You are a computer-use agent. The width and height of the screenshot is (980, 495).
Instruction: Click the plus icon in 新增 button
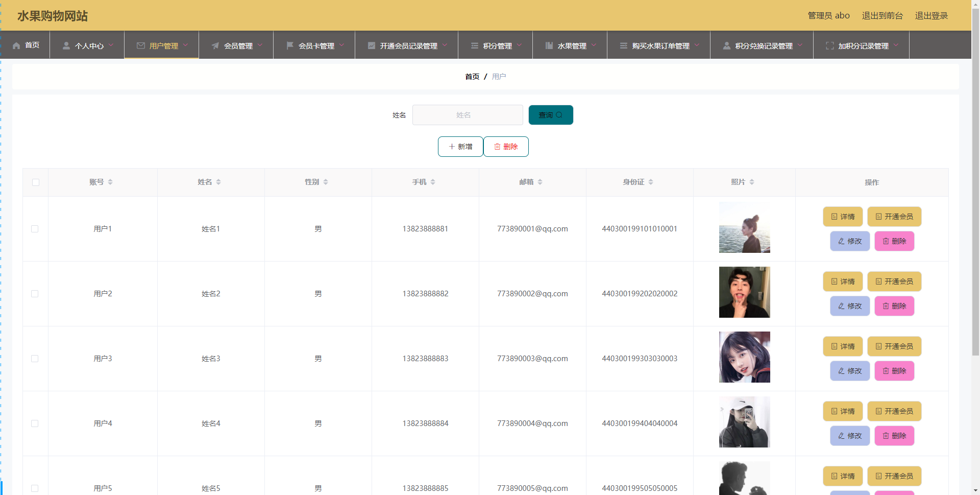[x=452, y=147]
